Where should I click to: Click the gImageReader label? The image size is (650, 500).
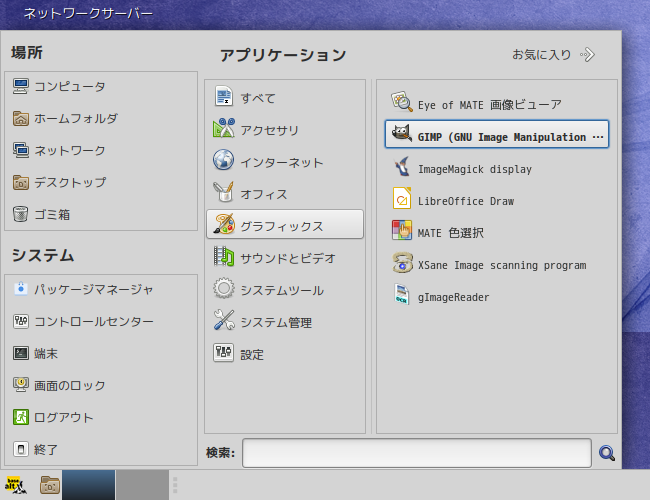click(454, 297)
